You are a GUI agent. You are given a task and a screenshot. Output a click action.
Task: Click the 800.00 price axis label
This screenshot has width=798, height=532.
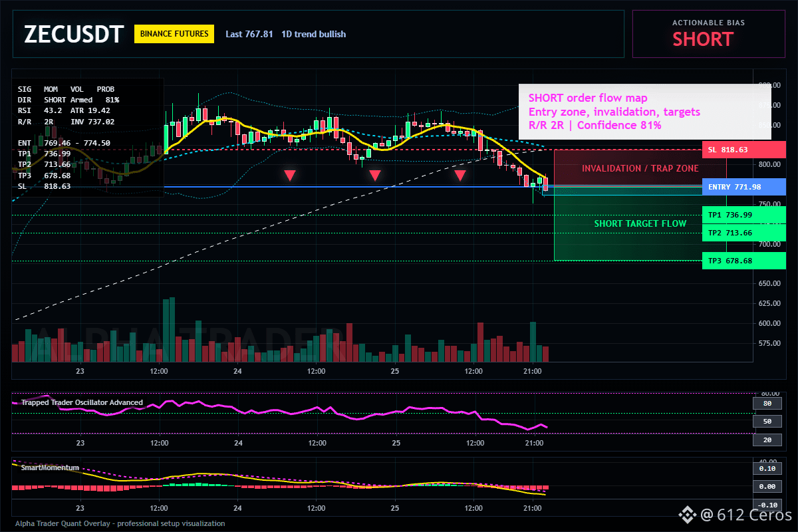[769, 165]
